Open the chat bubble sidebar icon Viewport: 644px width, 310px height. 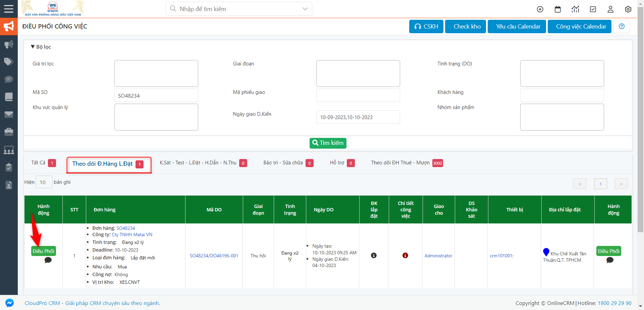tap(9, 80)
